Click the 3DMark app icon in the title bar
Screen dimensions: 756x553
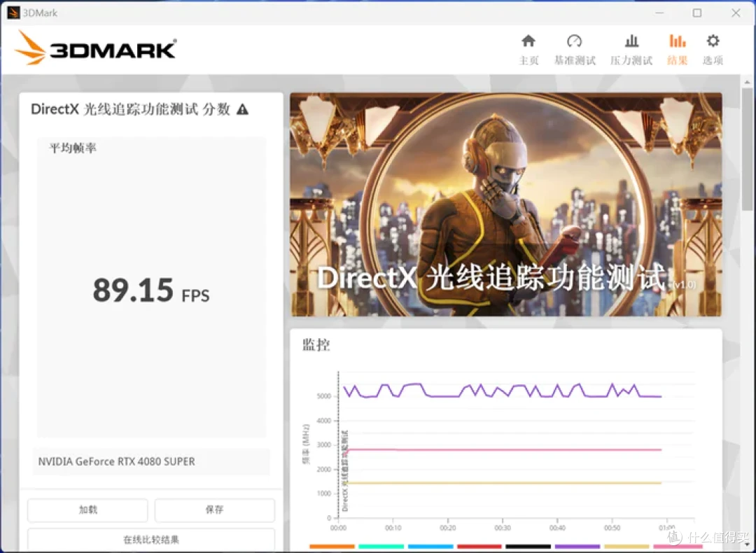point(13,13)
